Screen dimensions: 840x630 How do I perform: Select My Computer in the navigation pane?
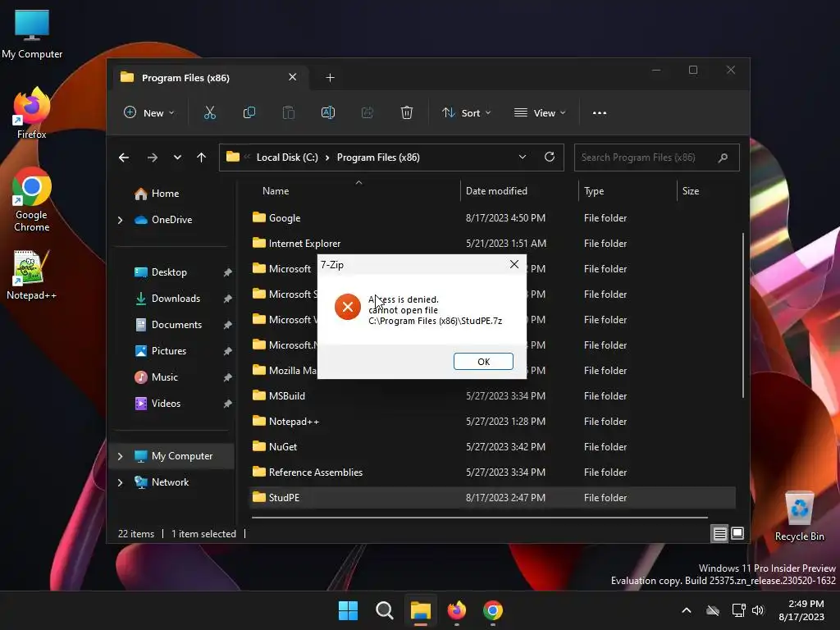pyautogui.click(x=173, y=456)
